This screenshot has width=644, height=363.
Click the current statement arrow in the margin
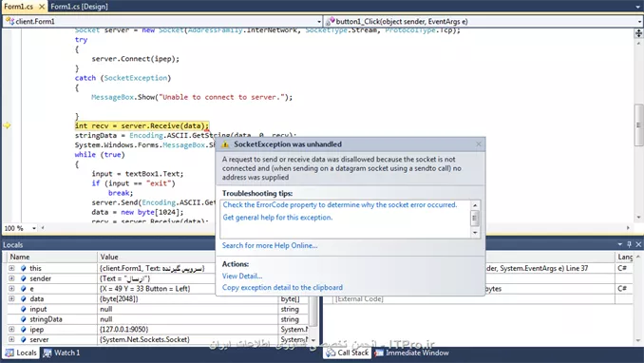coord(7,125)
